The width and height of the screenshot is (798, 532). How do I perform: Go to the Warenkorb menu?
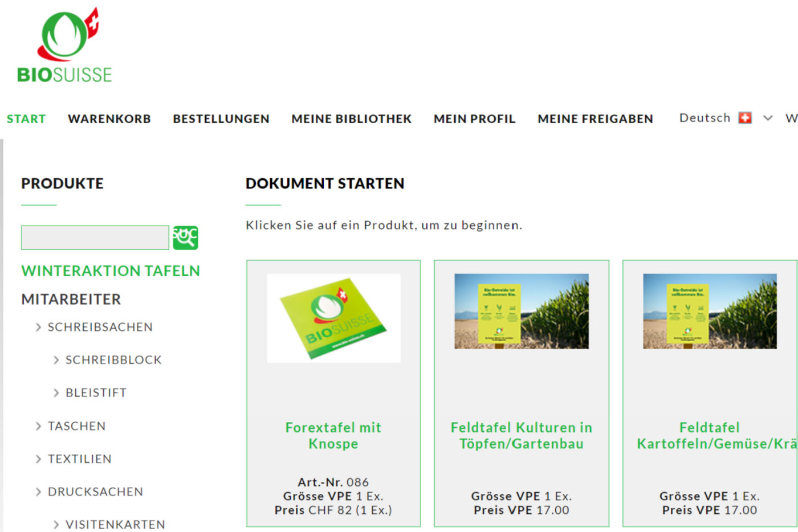point(109,119)
